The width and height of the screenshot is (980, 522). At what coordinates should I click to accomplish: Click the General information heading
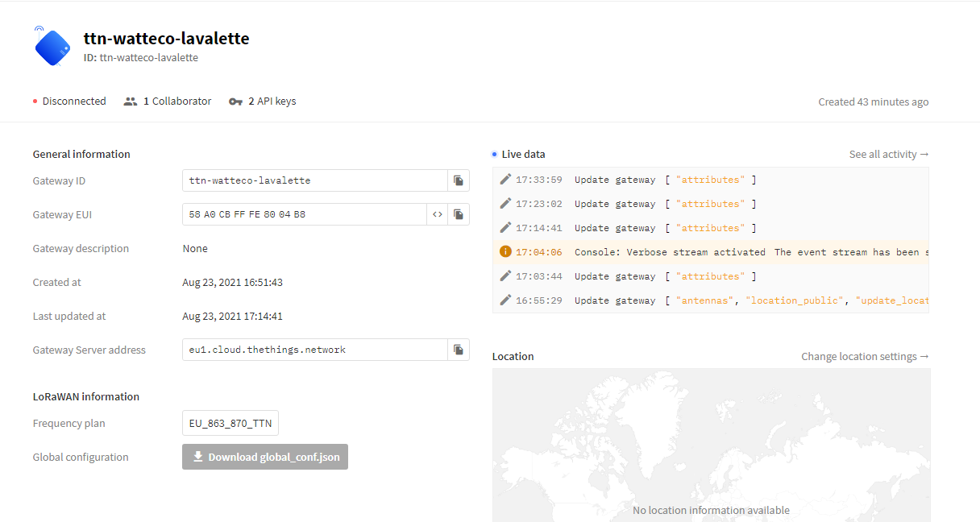point(81,154)
